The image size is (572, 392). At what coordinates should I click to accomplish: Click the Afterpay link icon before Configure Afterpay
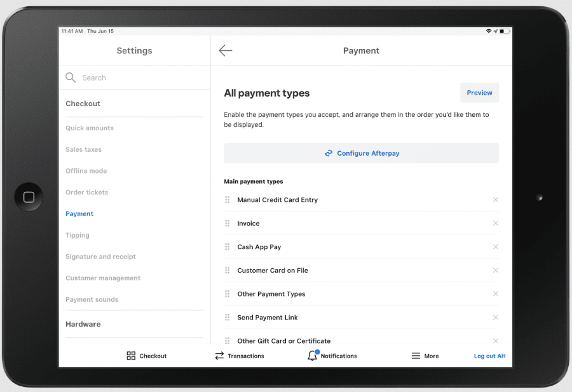(x=329, y=153)
